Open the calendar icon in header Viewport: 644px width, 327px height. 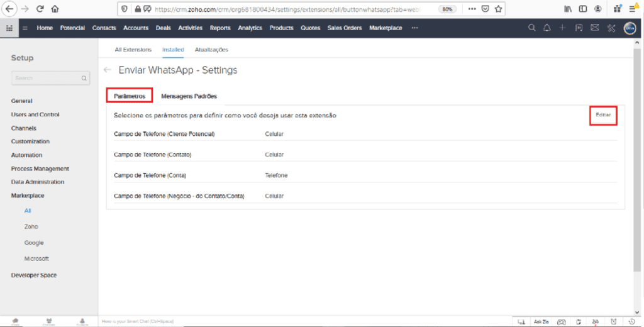coord(579,28)
